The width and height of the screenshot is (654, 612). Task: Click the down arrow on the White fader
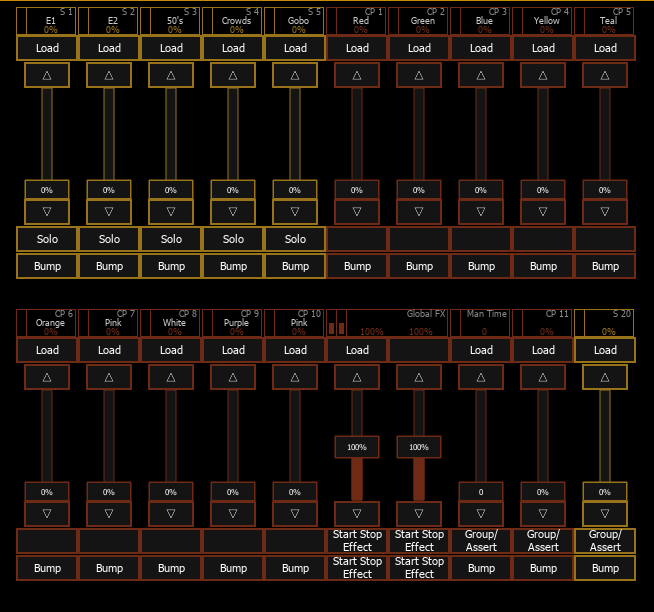pos(171,514)
